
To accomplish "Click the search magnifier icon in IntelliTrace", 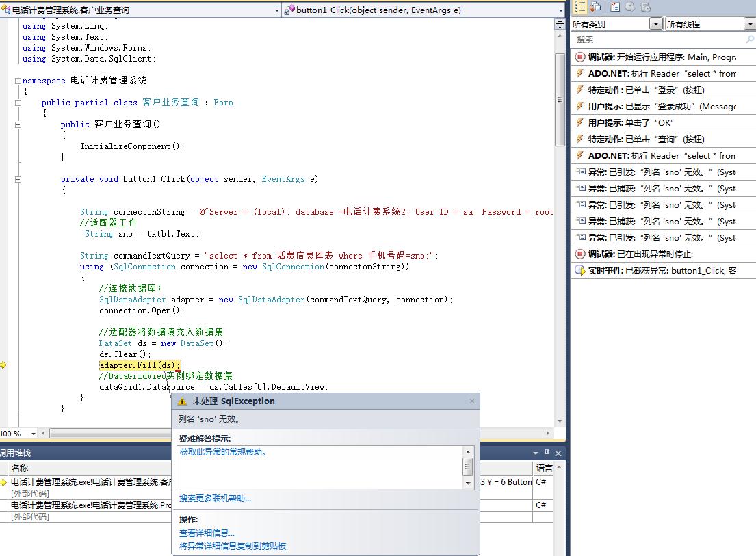I will (749, 39).
